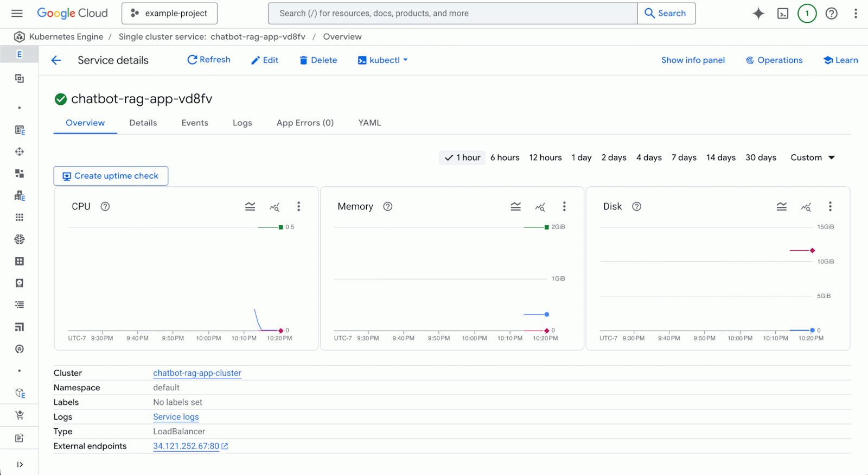This screenshot has width=868, height=475.
Task: Select the 30 days time range
Action: click(x=761, y=157)
